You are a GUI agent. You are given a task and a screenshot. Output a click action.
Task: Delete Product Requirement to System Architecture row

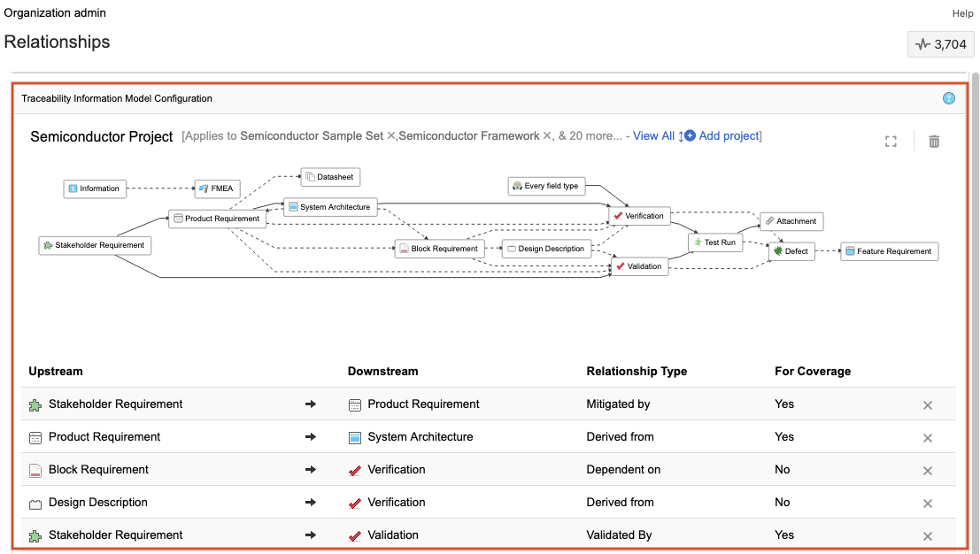[x=928, y=438]
